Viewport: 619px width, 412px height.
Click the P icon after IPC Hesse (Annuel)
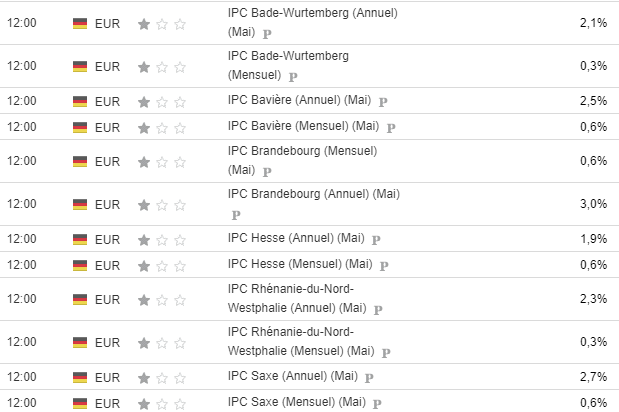(x=375, y=240)
